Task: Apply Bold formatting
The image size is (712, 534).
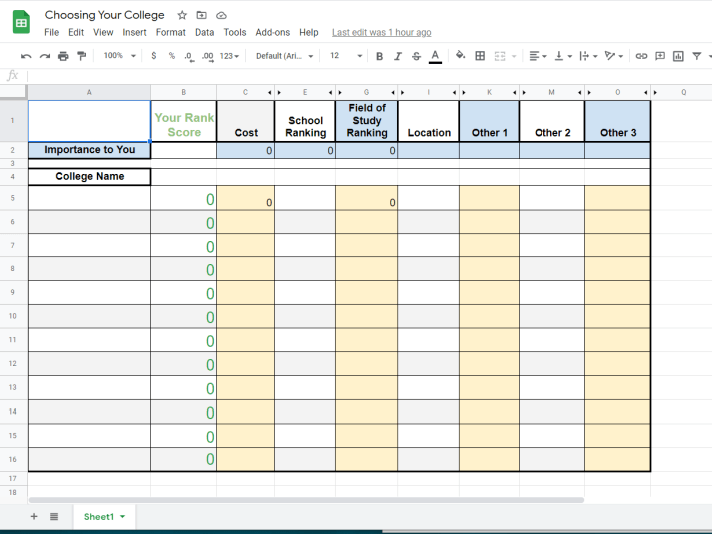Action: coord(380,56)
